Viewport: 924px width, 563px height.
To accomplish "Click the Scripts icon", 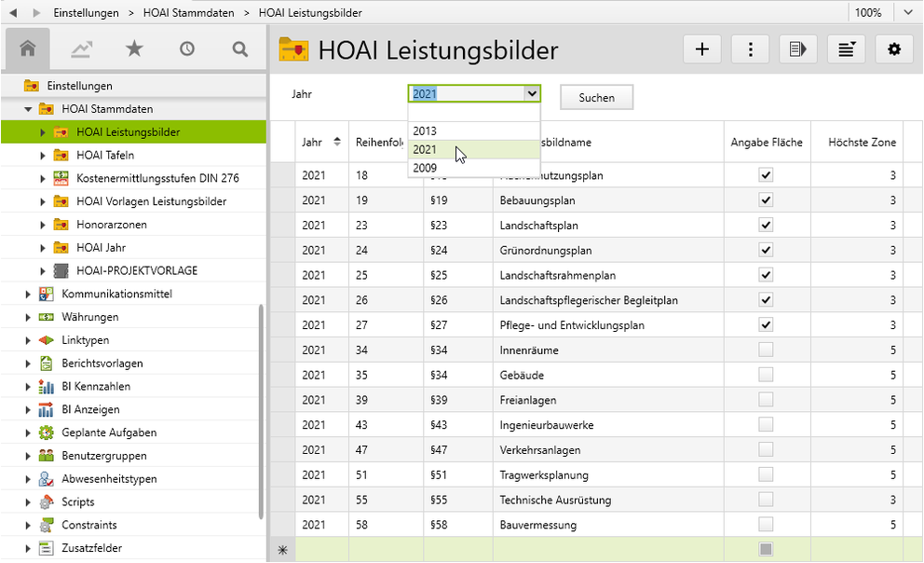I will pos(46,501).
